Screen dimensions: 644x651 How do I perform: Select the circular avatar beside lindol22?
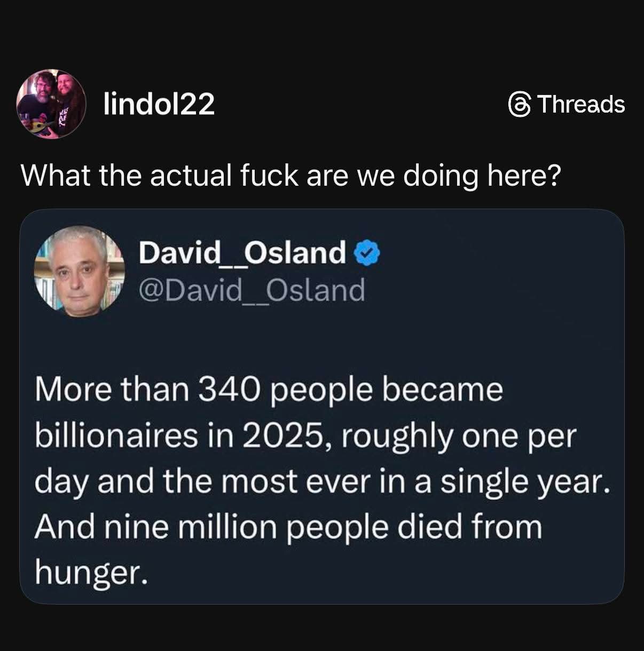pyautogui.click(x=51, y=105)
